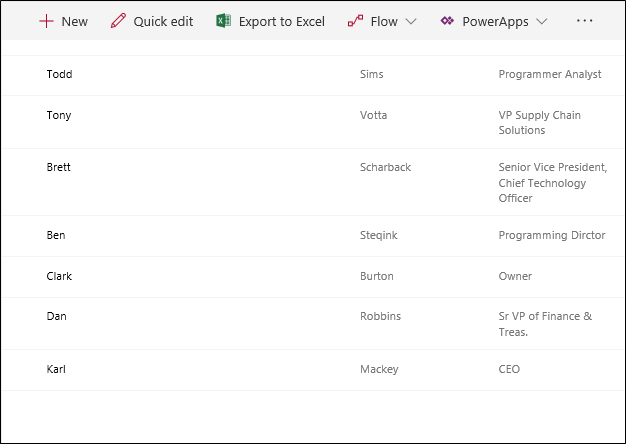Viewport: 626px width, 444px height.
Task: Click the Sr VP of Finance cell
Action: tap(545, 324)
